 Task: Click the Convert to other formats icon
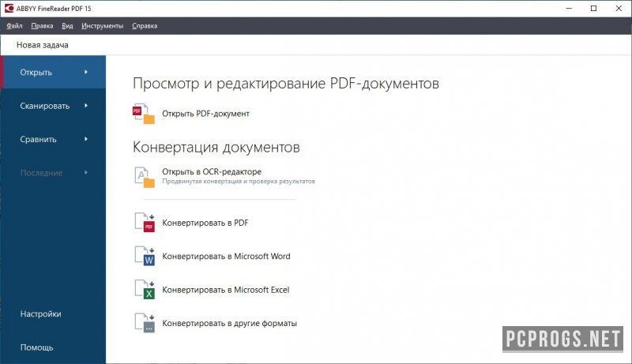[x=144, y=323]
